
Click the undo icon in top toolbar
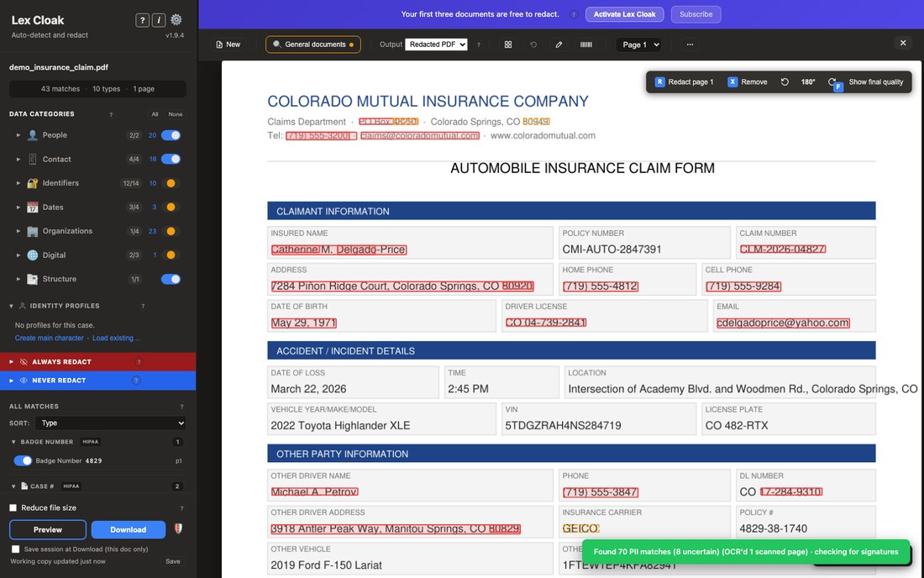click(x=533, y=45)
